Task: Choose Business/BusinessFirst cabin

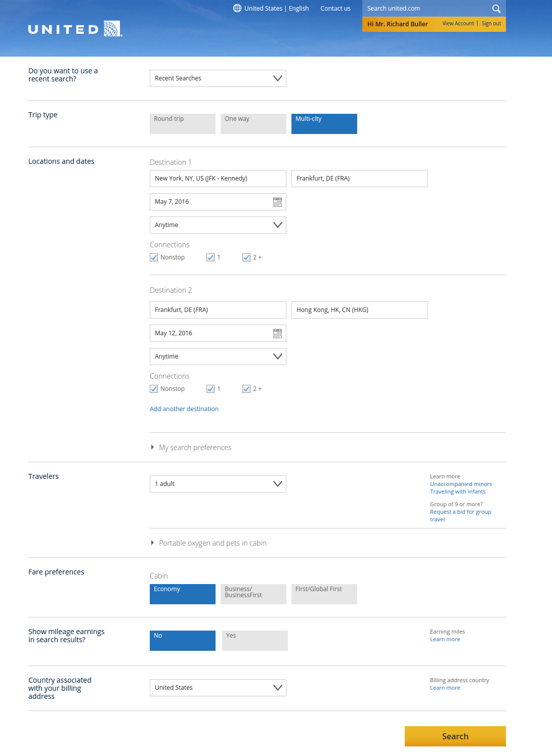Action: coord(253,594)
